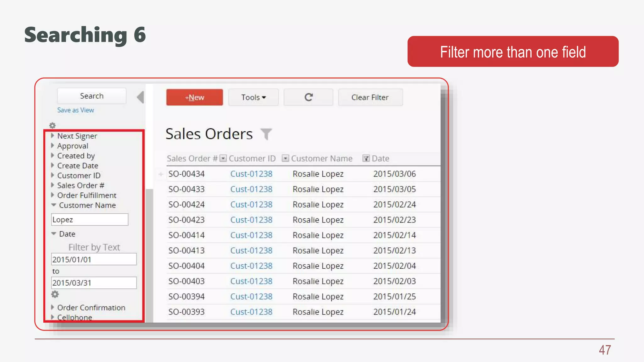Click the gear icon below date range
The width and height of the screenshot is (644, 362).
[55, 294]
